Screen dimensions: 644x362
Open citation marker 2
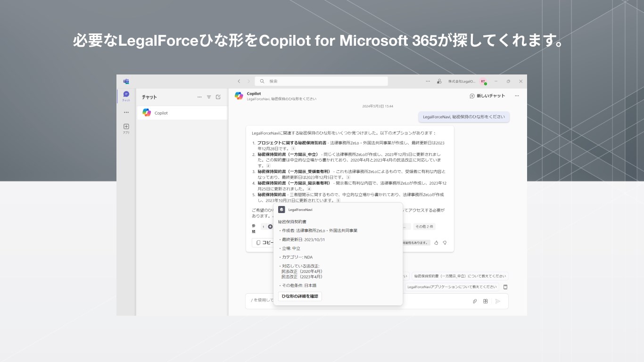click(268, 166)
